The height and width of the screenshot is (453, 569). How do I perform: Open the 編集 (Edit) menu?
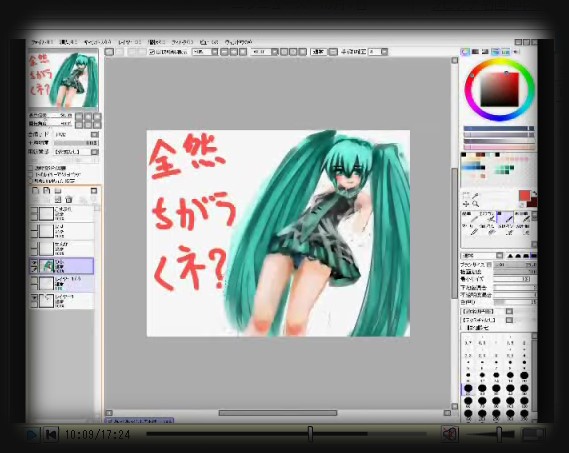tap(68, 42)
